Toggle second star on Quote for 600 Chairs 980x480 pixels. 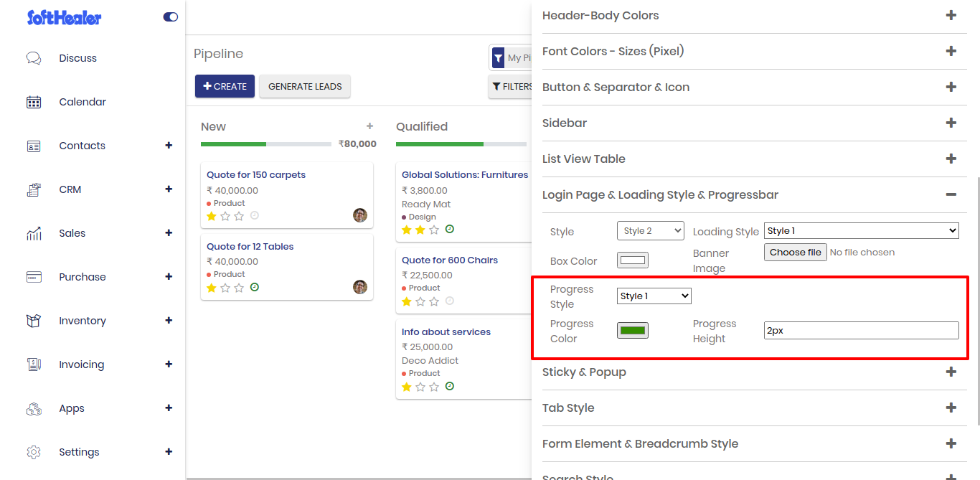(420, 301)
